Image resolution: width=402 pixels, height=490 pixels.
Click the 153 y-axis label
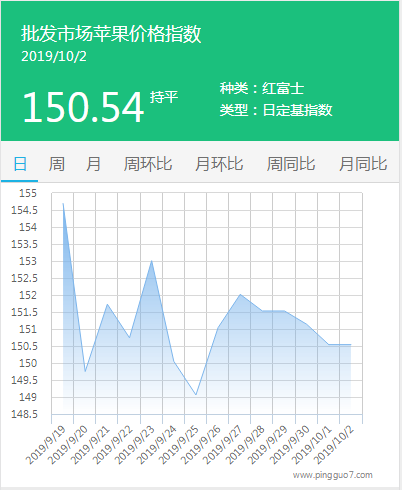pyautogui.click(x=28, y=261)
